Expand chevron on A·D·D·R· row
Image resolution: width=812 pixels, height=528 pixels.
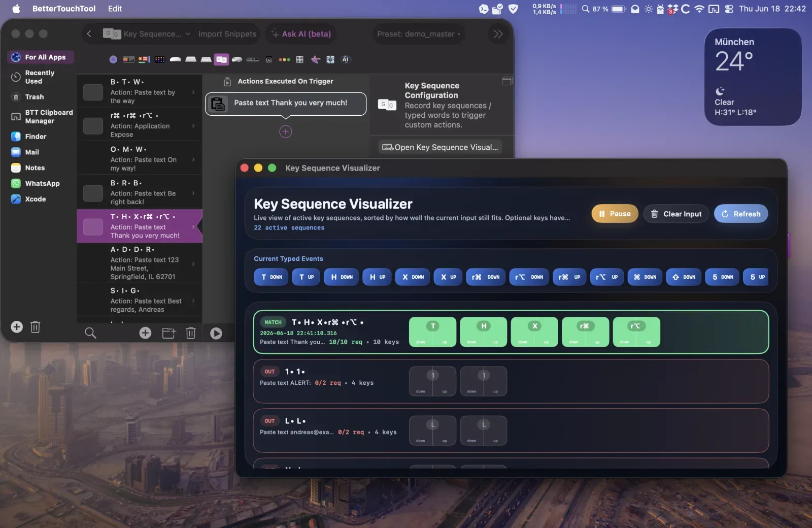tap(193, 263)
